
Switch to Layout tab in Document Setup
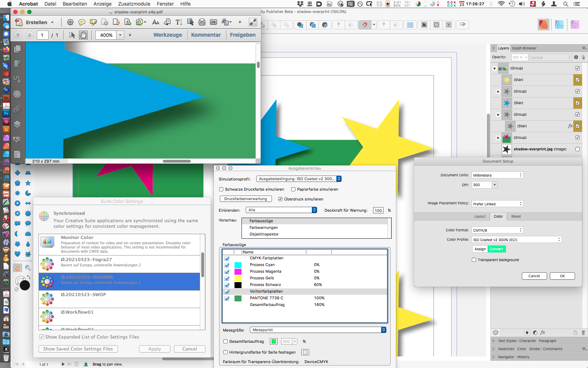tap(479, 216)
